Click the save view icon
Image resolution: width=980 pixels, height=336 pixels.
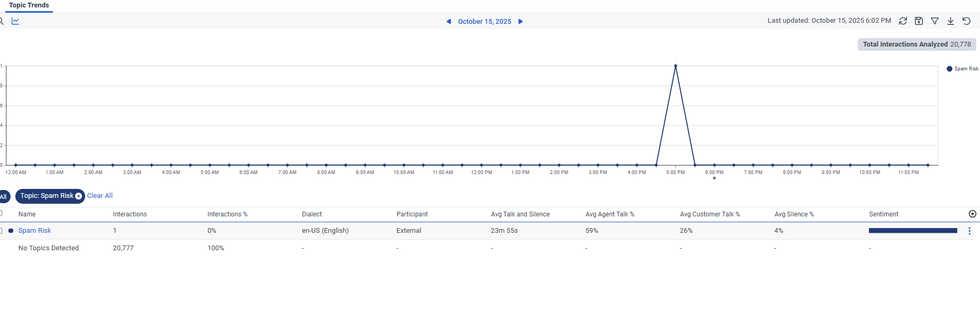tap(919, 21)
